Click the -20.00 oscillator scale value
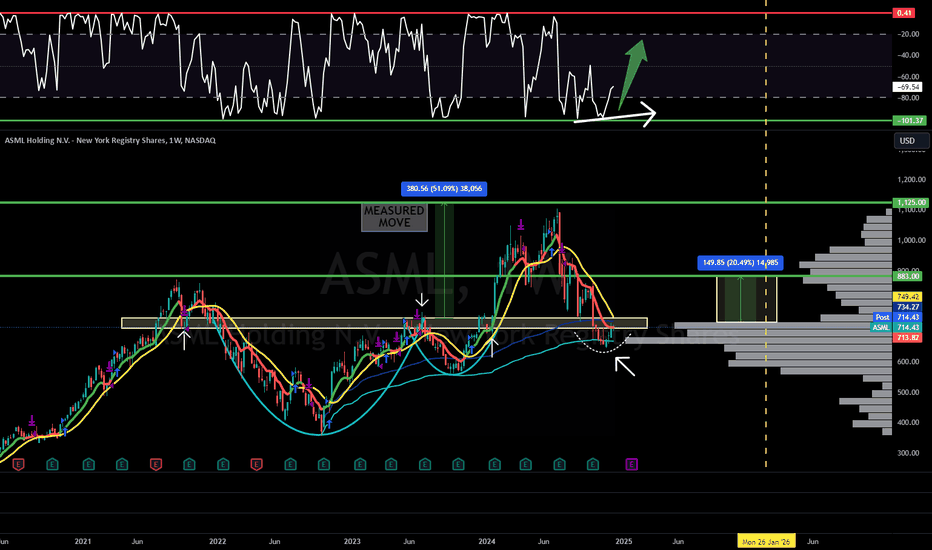932x550 pixels. (908, 34)
